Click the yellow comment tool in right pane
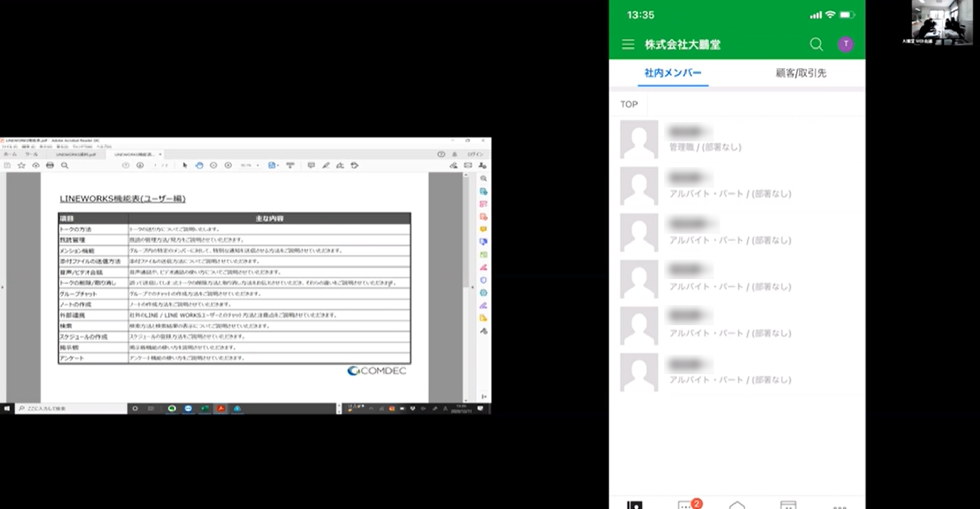980x509 pixels. 483,229
